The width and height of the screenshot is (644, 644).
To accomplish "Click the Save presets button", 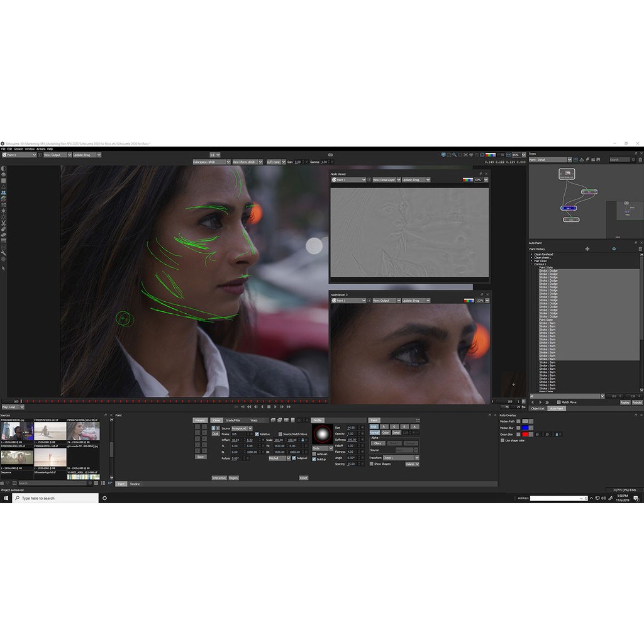I will (201, 457).
